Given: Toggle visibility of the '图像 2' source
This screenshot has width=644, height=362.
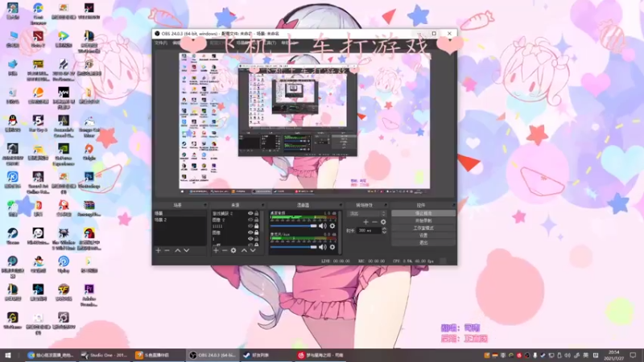Looking at the screenshot, I should [250, 220].
